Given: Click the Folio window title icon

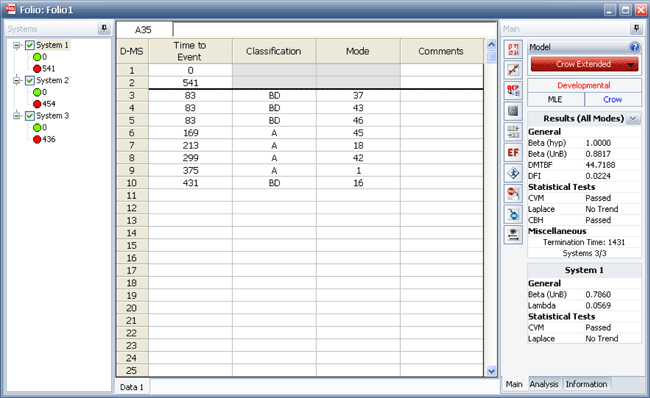Looking at the screenshot, I should [11, 9].
